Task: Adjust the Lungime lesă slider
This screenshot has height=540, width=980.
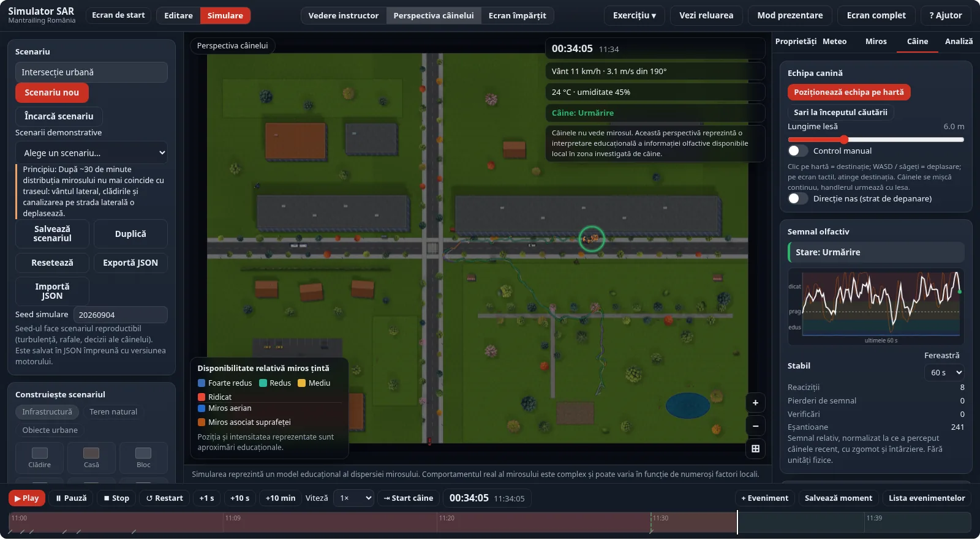Action: (876, 140)
